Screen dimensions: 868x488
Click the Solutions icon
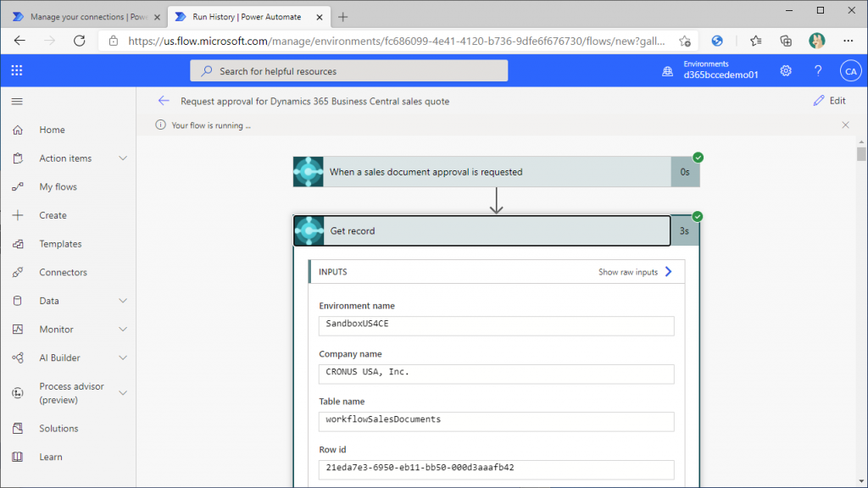[18, 428]
